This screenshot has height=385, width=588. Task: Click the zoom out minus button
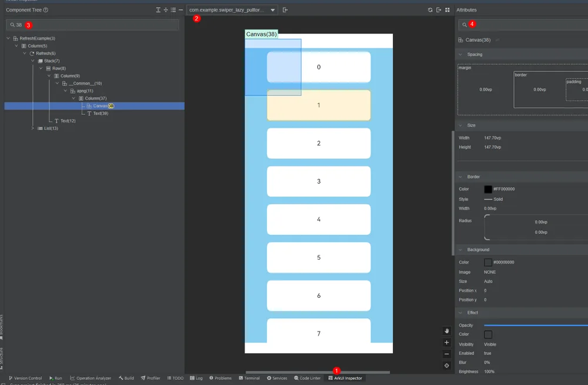tap(447, 354)
